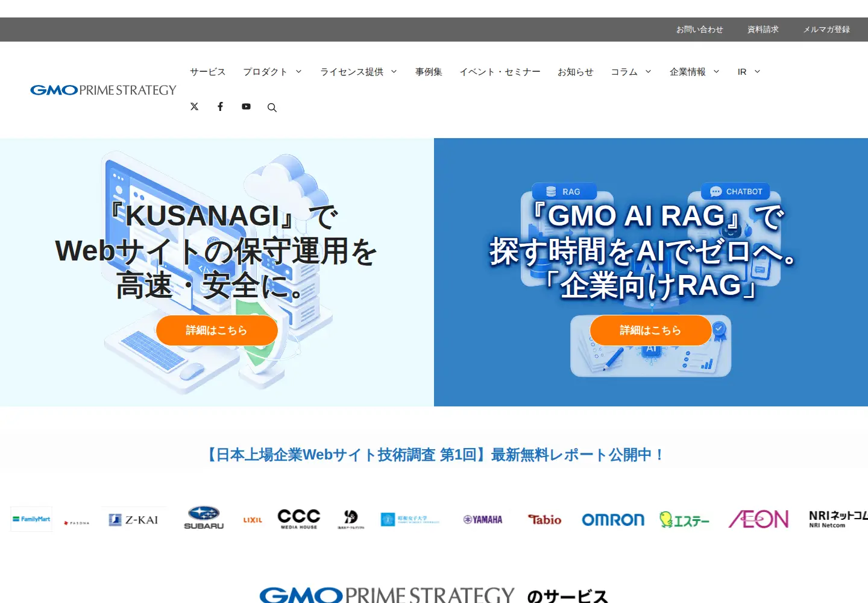Open the お知らせ menu item
The width and height of the screenshot is (868, 603).
tap(576, 72)
